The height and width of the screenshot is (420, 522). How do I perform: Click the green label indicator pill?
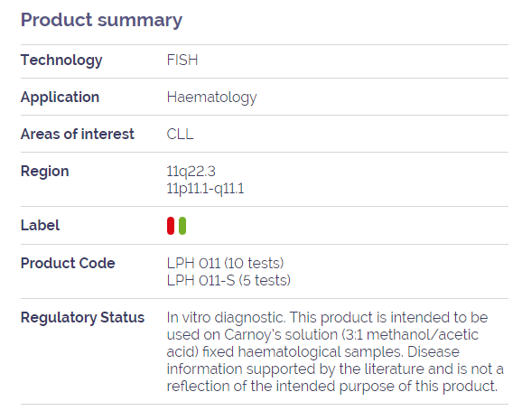[182, 226]
